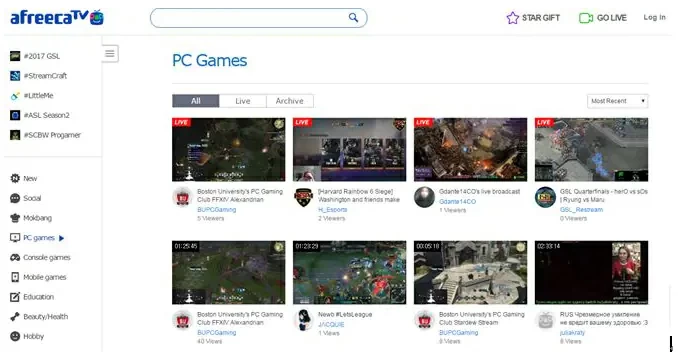The height and width of the screenshot is (363, 678).
Task: Click the Mobile games phone icon
Action: [15, 277]
